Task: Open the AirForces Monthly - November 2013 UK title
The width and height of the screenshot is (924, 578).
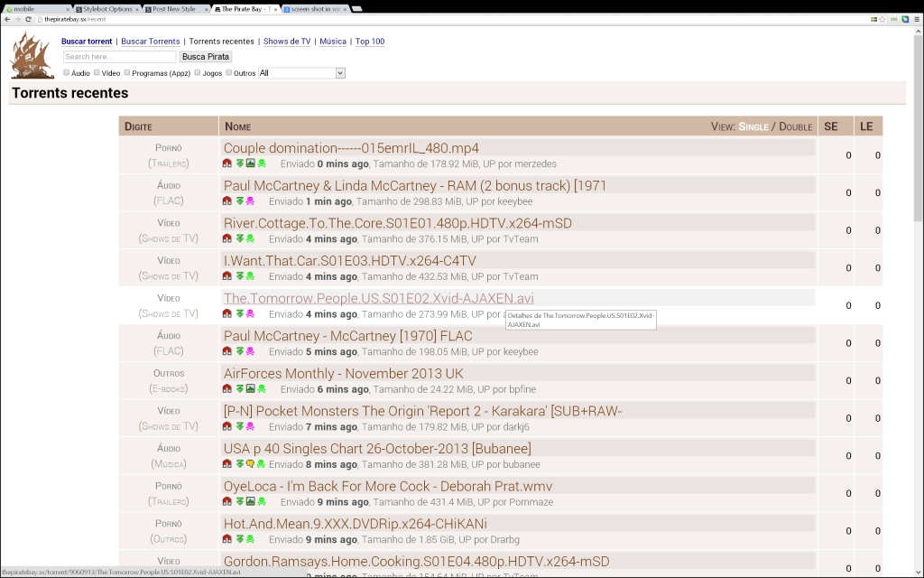Action: 343,373
